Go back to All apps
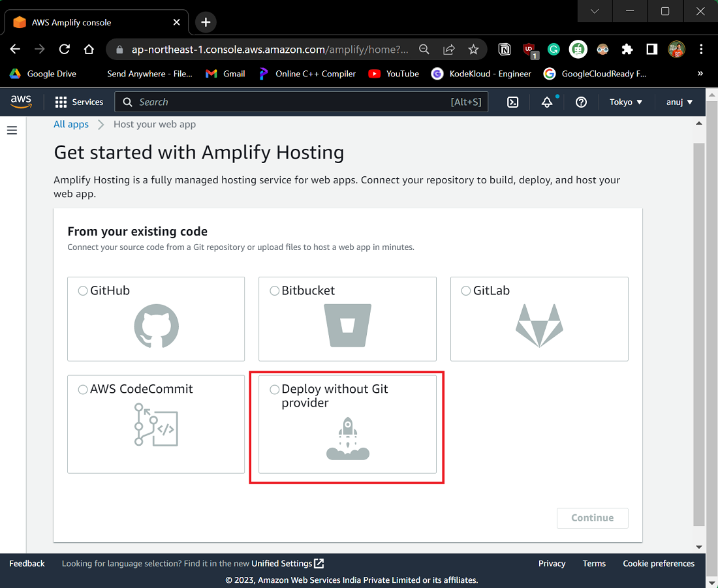 (x=71, y=124)
